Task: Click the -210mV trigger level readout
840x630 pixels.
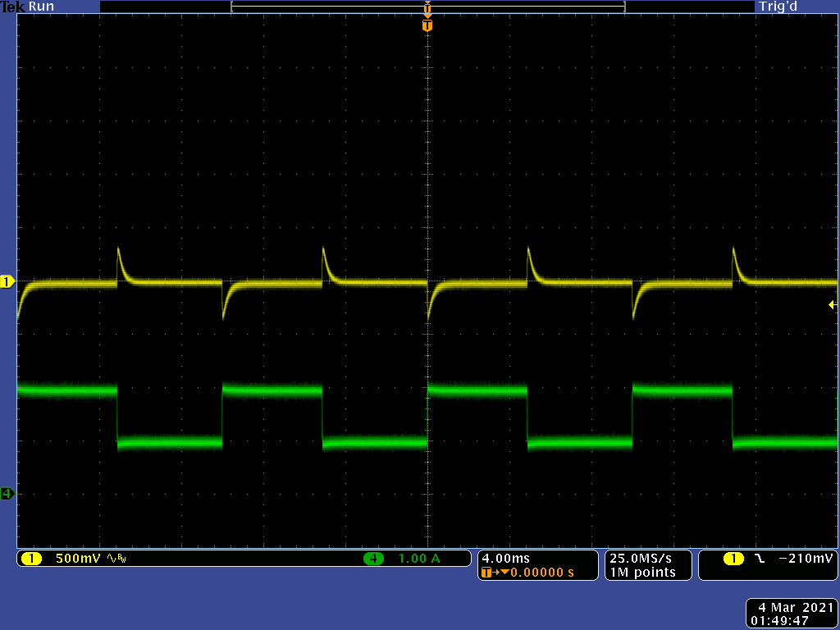Action: coord(806,559)
